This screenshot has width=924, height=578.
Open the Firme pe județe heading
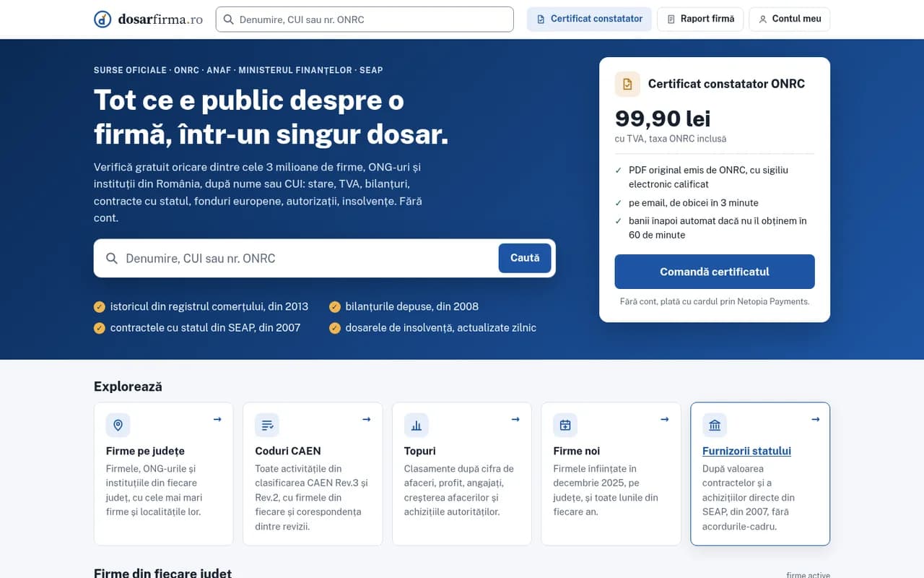(x=145, y=451)
